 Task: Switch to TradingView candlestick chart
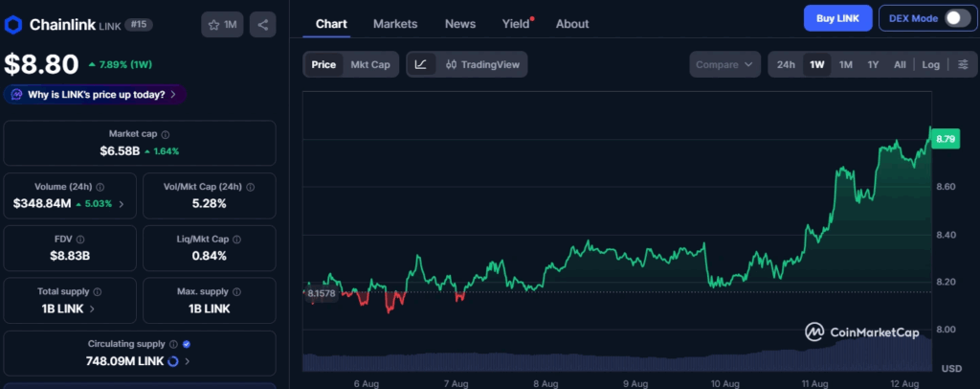pos(482,64)
